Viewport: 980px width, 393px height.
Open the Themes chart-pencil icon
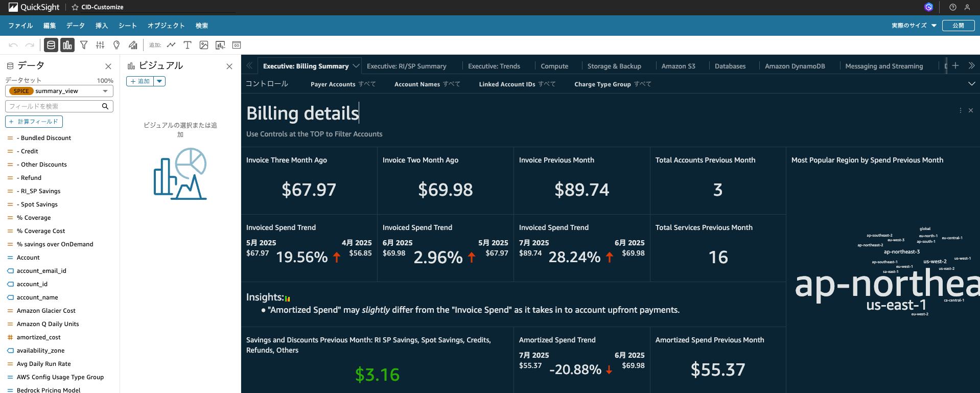[x=133, y=45]
